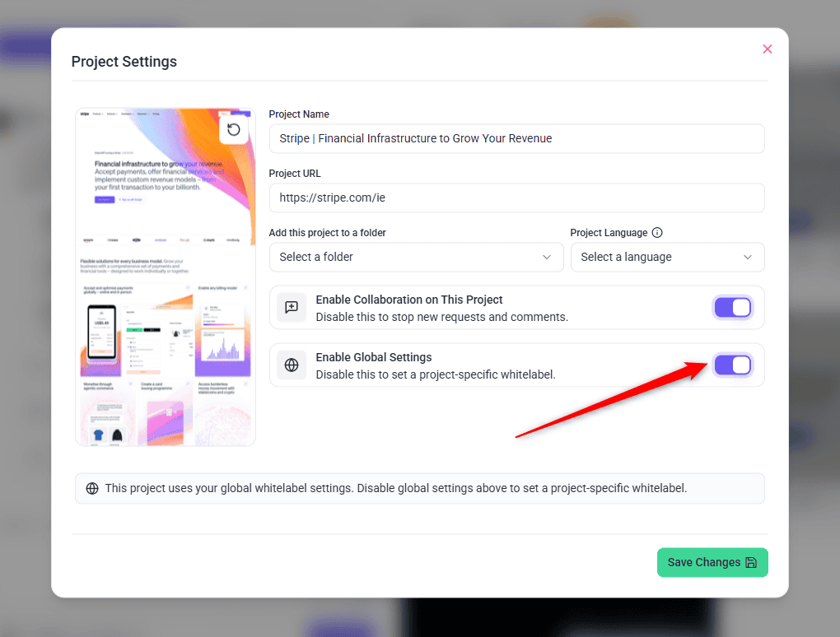Screen dimensions: 840x637
Task: Click the Enable Global Settings globe icon
Action: 292,365
